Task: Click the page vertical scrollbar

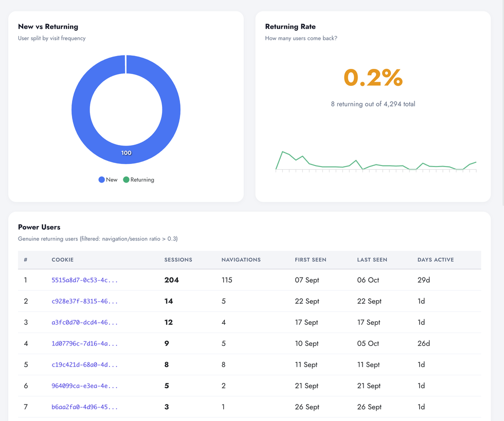Action: [x=503, y=103]
